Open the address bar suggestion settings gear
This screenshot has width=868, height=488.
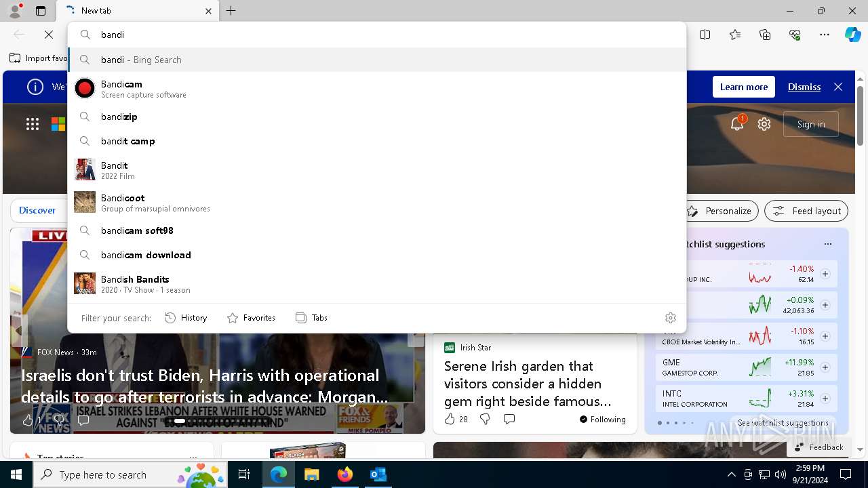(671, 318)
